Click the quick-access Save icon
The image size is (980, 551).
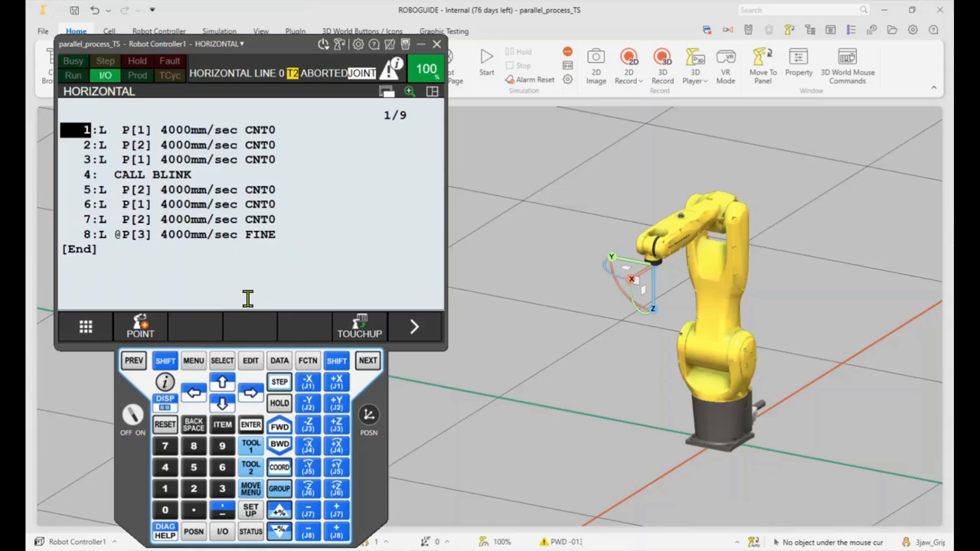click(x=74, y=10)
